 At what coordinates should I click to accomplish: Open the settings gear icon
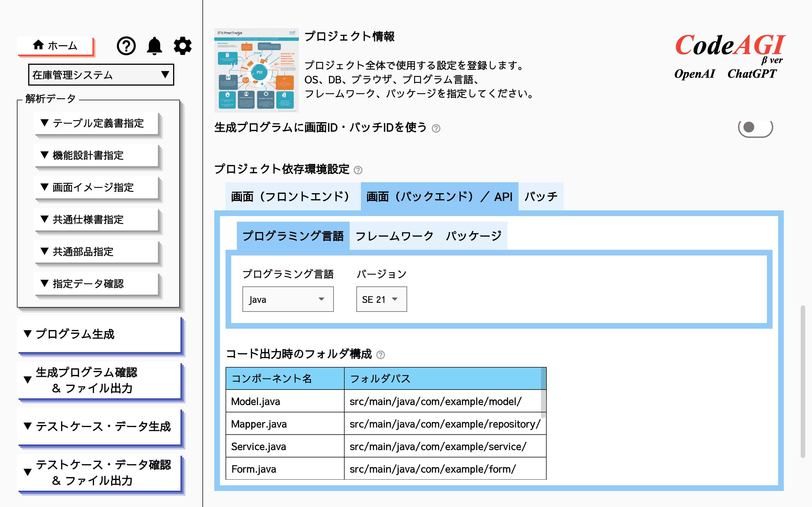(x=182, y=46)
